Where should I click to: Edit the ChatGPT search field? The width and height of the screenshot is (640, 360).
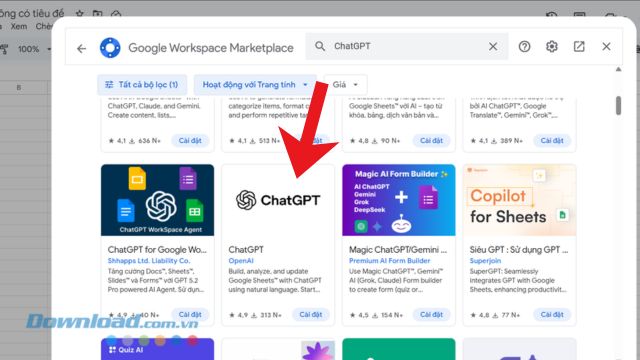[407, 47]
